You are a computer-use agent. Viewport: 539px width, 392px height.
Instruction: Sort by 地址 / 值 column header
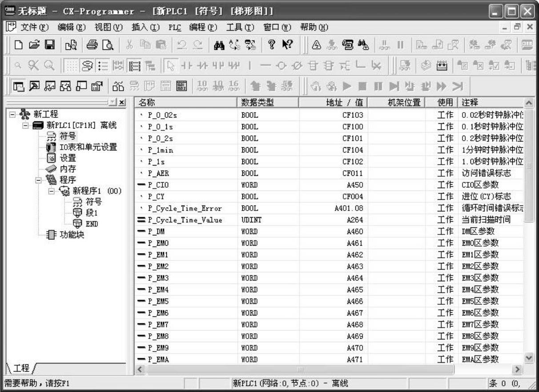[334, 103]
